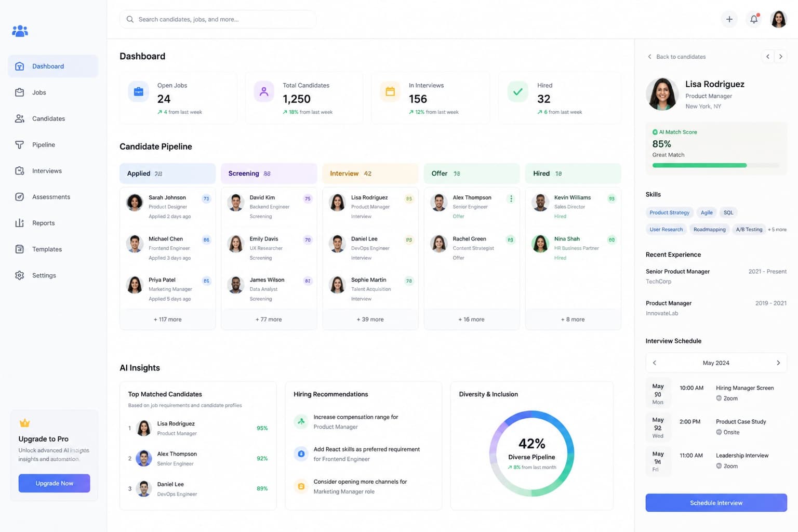Show the previous month before May 2024
The height and width of the screenshot is (532, 798).
(x=655, y=363)
